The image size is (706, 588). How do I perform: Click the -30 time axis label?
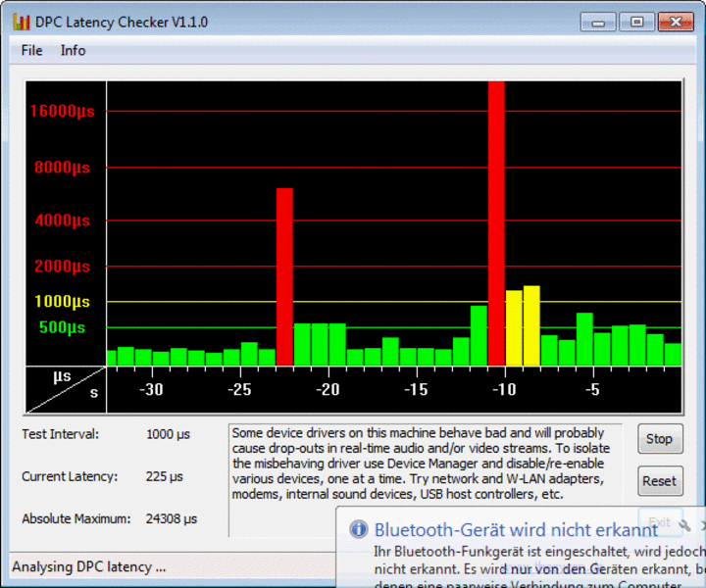(151, 389)
